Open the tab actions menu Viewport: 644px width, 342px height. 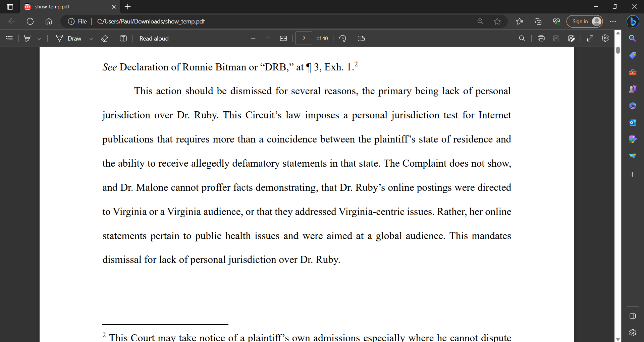tap(10, 7)
